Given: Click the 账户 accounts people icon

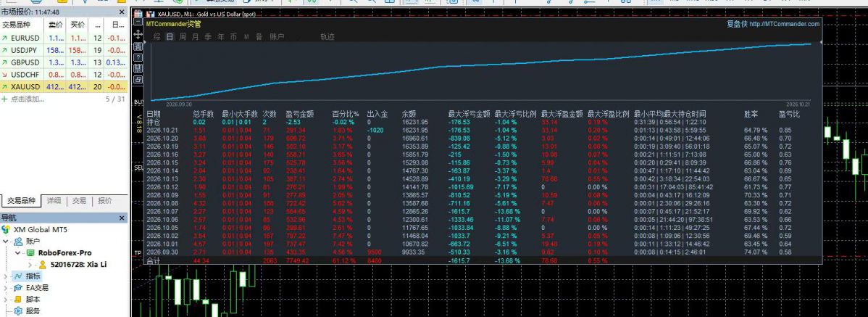Looking at the screenshot, I should (18, 241).
